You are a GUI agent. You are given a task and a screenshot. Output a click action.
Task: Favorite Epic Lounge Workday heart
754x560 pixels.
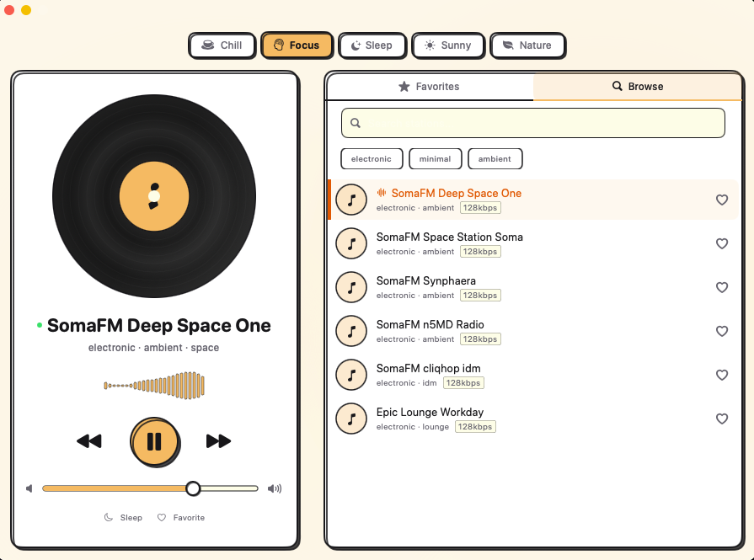tap(722, 419)
